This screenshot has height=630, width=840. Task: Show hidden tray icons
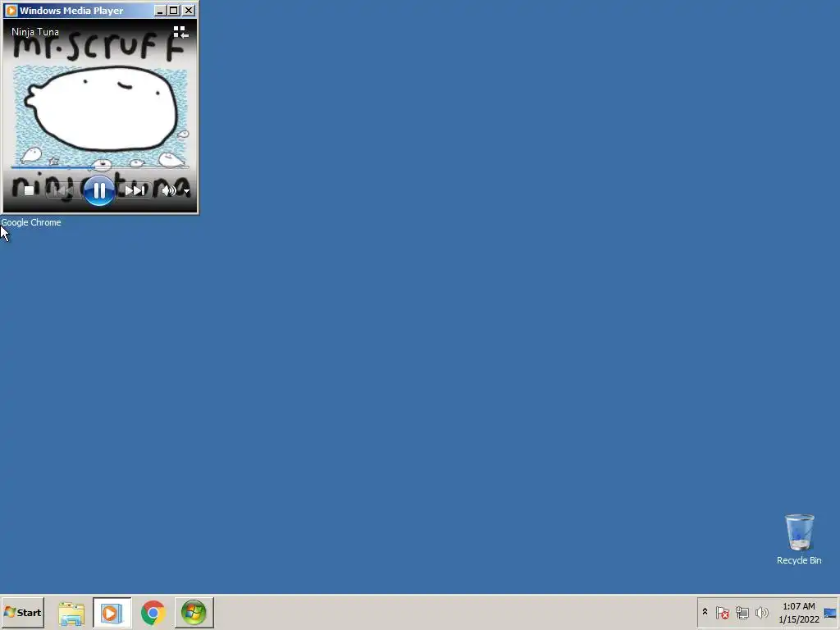[x=705, y=612]
